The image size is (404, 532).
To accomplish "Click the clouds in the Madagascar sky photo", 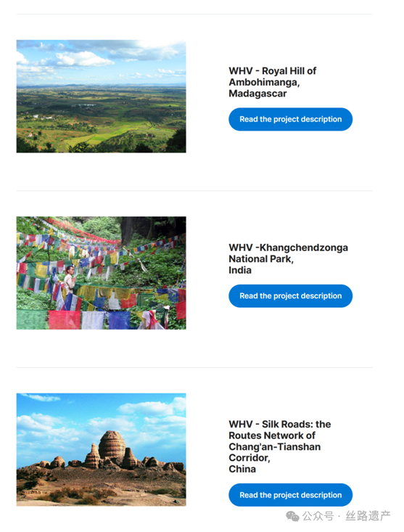I will tap(85, 59).
